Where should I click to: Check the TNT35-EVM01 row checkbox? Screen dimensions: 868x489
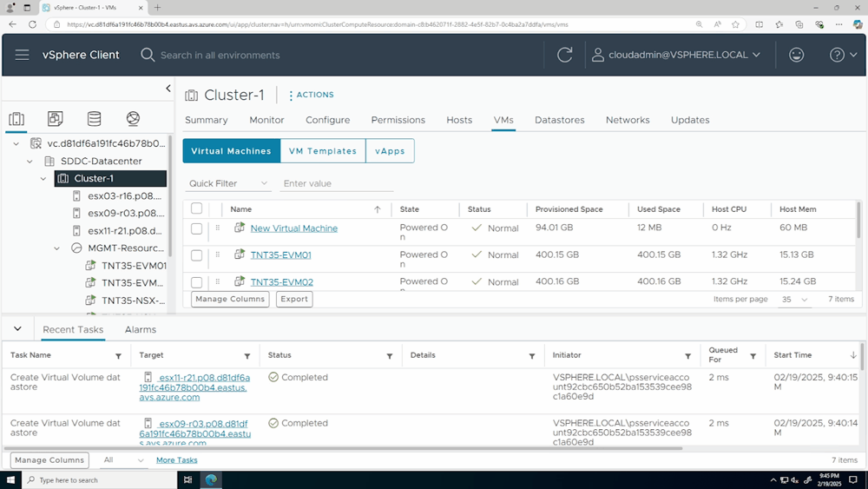[x=196, y=255]
